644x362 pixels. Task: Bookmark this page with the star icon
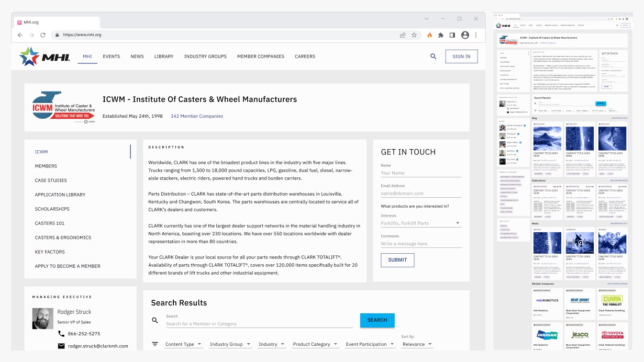point(414,35)
